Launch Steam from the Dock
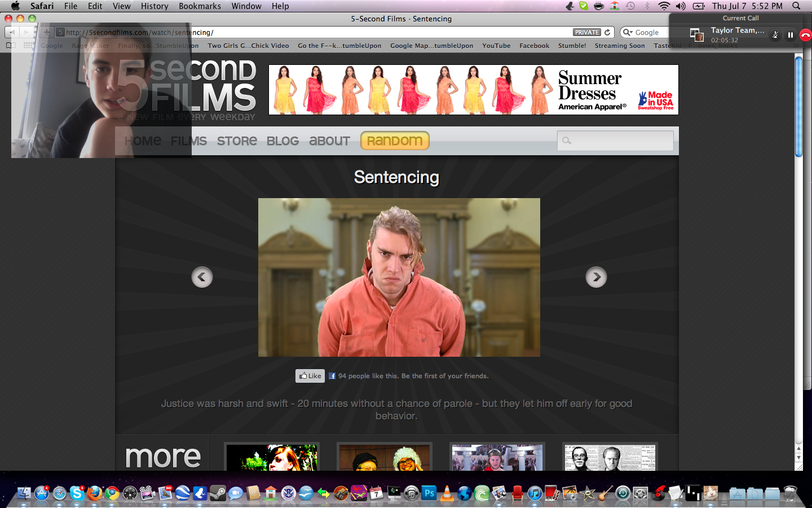This screenshot has height=508, width=812. tap(218, 493)
